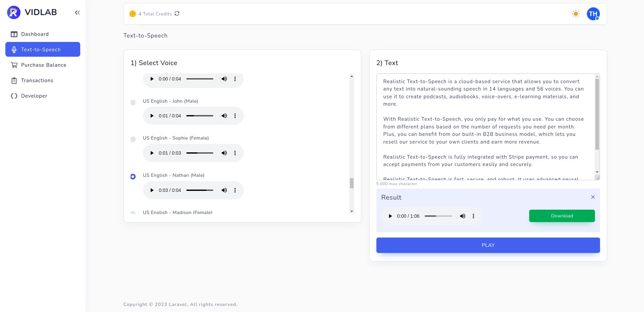Select the US English - Sophie (Female) voice
This screenshot has height=312, width=644.
(x=133, y=139)
